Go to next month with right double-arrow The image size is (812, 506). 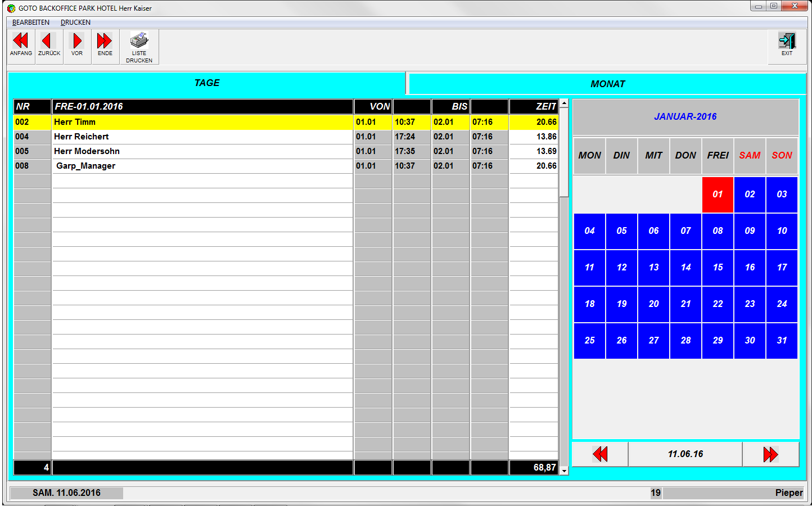(770, 454)
